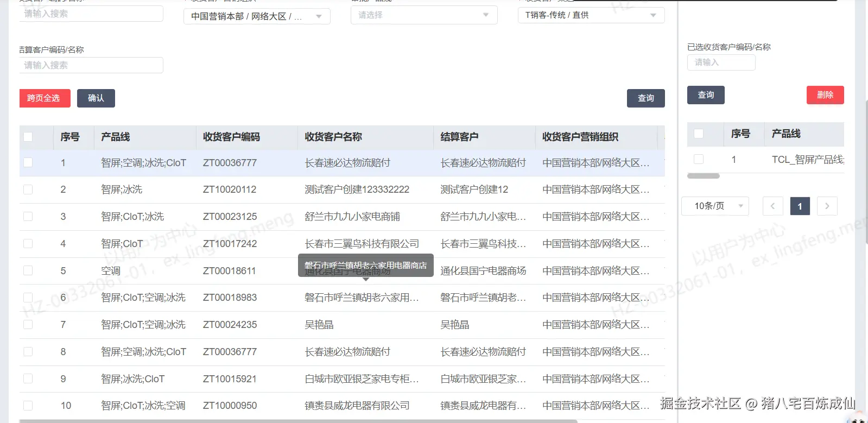Focus the 结算客户编码/名称 search field
The image size is (868, 423).
(x=91, y=65)
